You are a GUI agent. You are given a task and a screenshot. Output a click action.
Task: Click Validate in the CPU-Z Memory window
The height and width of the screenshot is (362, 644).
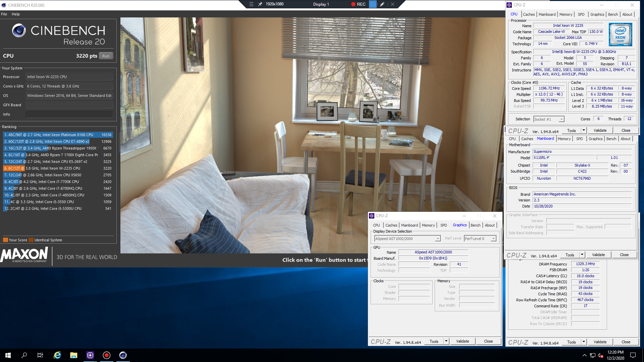click(600, 342)
